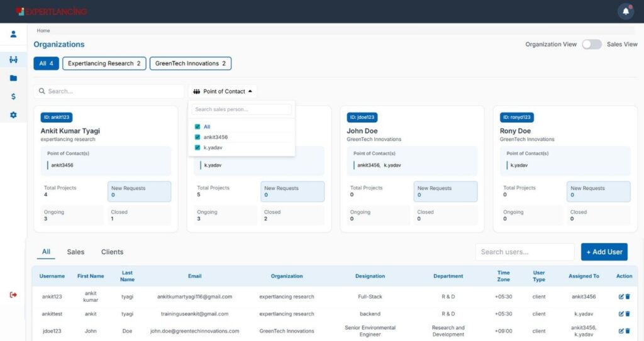Click the search magnifier icon

point(42,91)
